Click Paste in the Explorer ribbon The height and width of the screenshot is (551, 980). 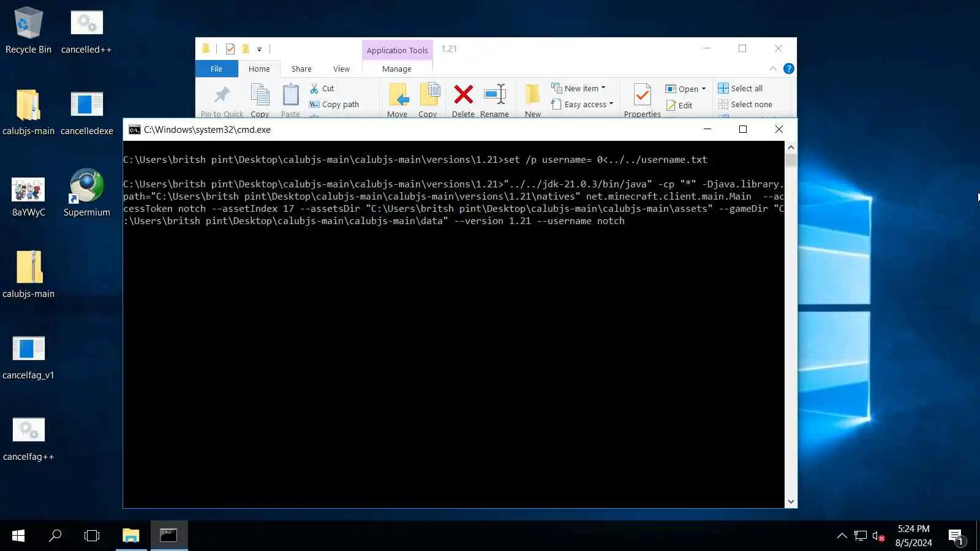point(290,100)
